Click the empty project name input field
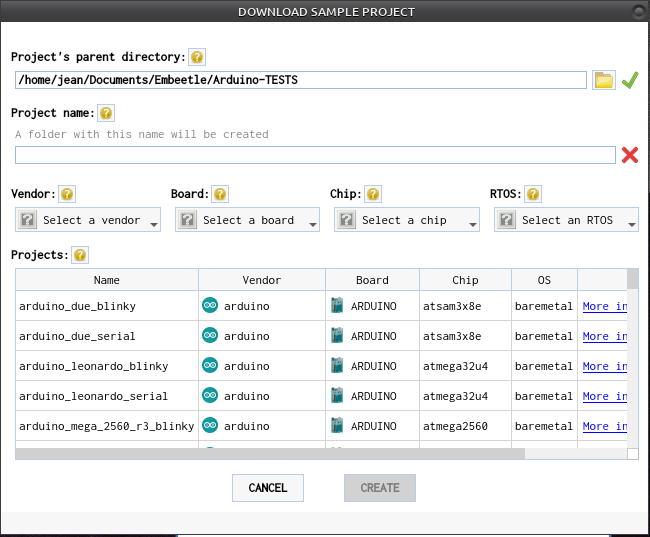 pyautogui.click(x=315, y=155)
